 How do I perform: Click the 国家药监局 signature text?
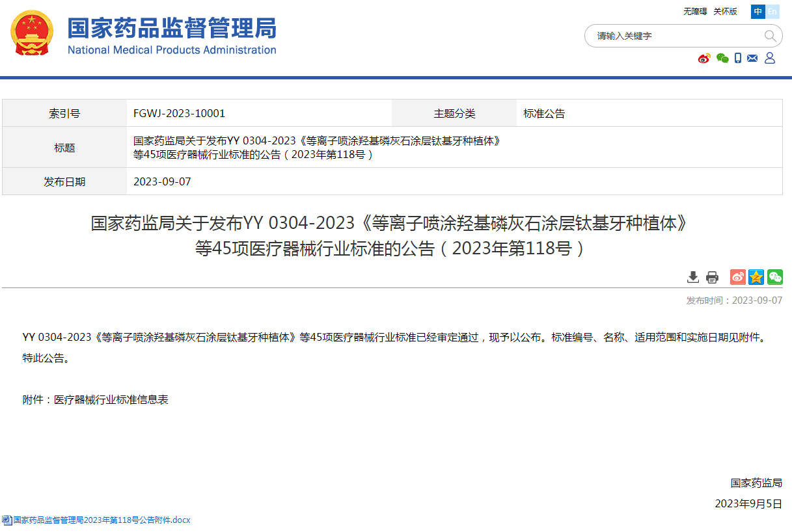click(x=756, y=483)
